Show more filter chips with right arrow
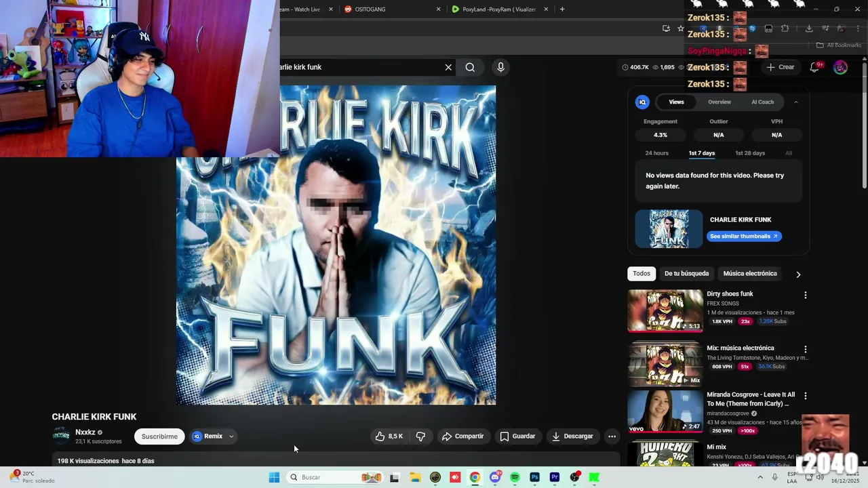Image resolution: width=868 pixels, height=488 pixels. [798, 274]
